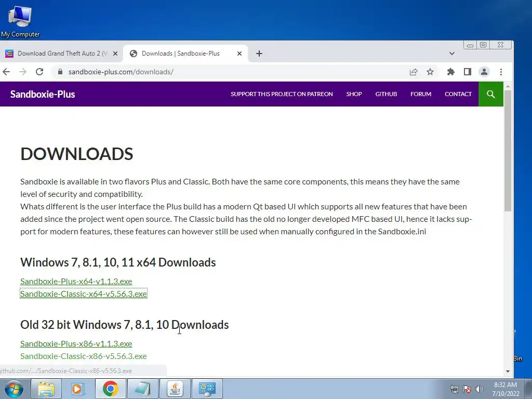Download Sandboxie-Plus-x86-v1.1.3.exe

(x=76, y=344)
